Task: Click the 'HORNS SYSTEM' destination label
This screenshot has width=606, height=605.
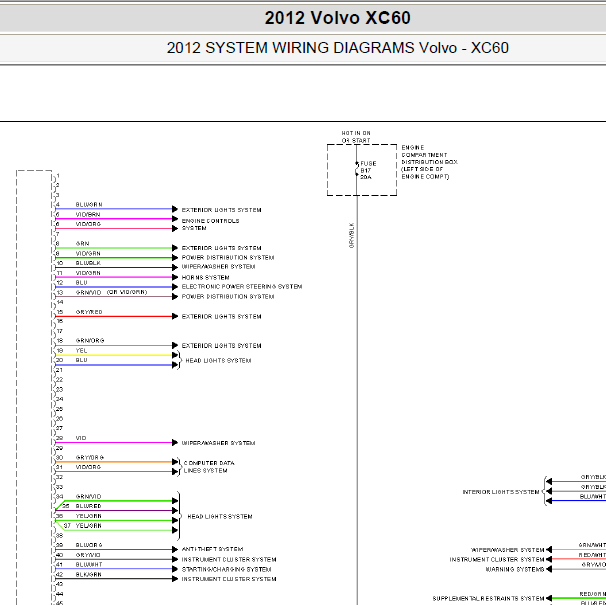Action: pos(206,278)
